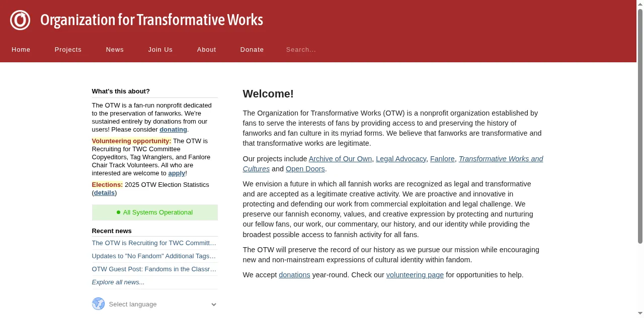
Task: Click the highlighted "Elections:" label
Action: (x=107, y=185)
